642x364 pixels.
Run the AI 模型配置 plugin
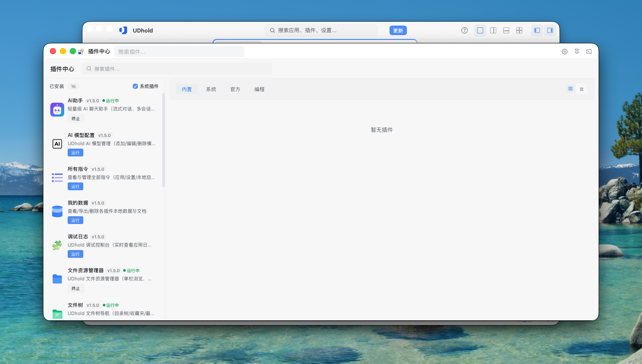75,153
